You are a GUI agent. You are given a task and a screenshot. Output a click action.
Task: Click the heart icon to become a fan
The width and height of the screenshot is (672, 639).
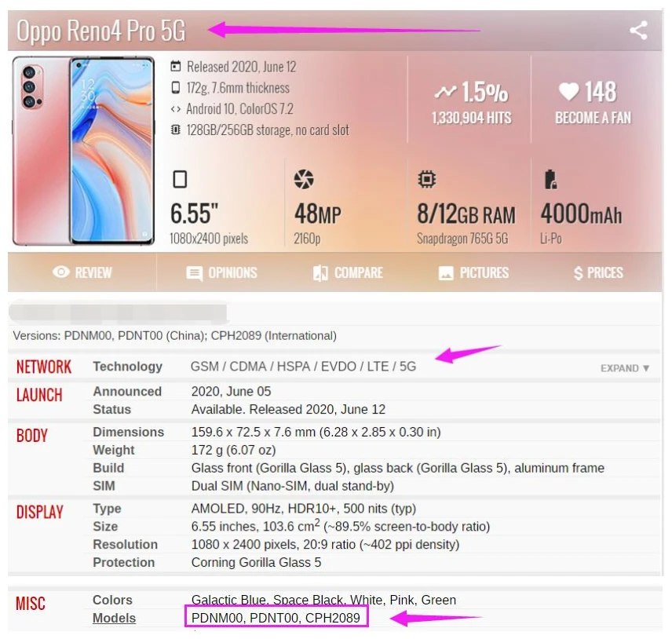click(569, 91)
